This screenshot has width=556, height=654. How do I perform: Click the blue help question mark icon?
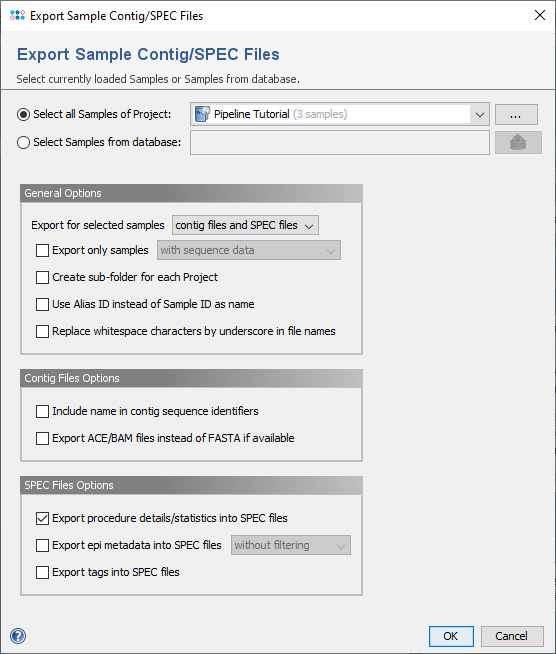[18, 636]
